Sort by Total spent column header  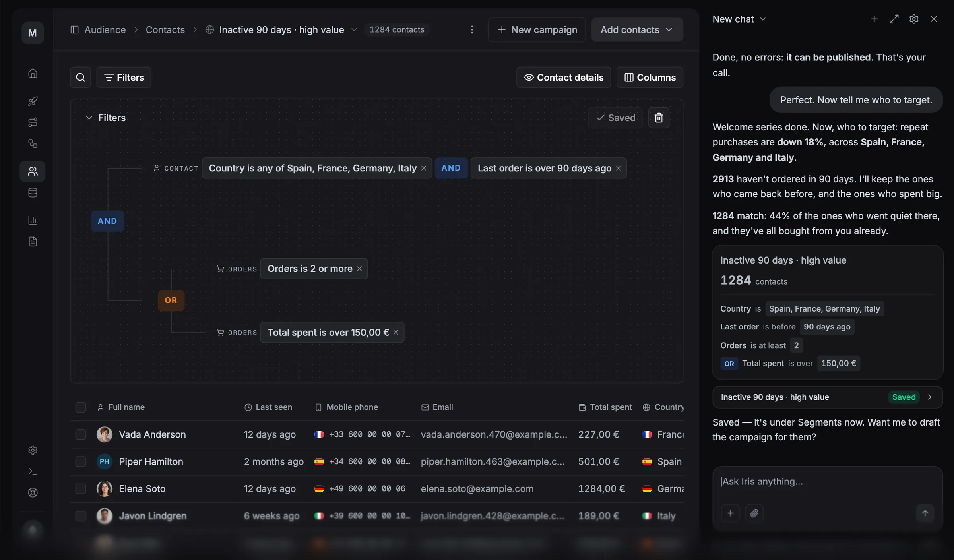click(x=605, y=407)
